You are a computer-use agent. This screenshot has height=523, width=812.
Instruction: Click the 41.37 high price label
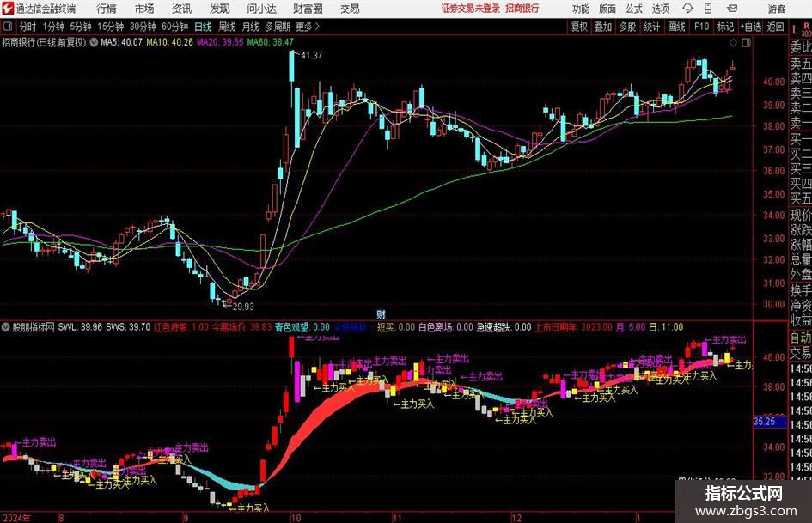(311, 55)
